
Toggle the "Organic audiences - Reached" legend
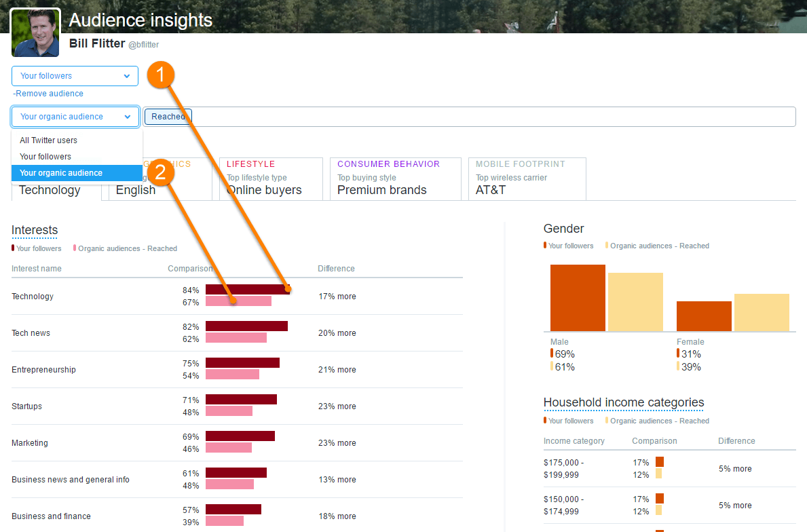pyautogui.click(x=656, y=245)
